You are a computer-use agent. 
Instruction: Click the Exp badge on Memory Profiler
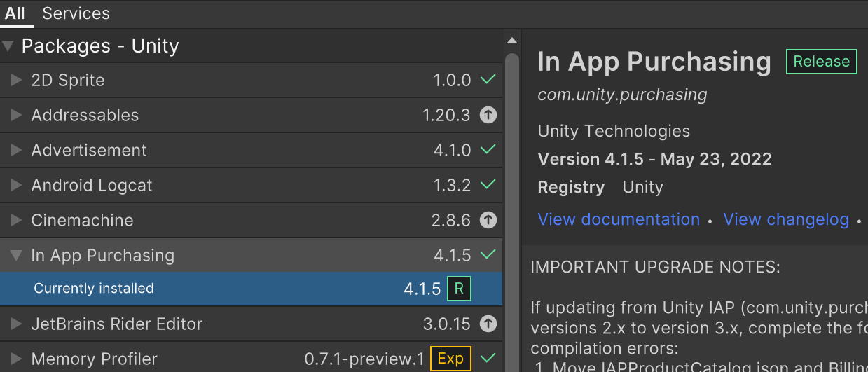tap(450, 359)
